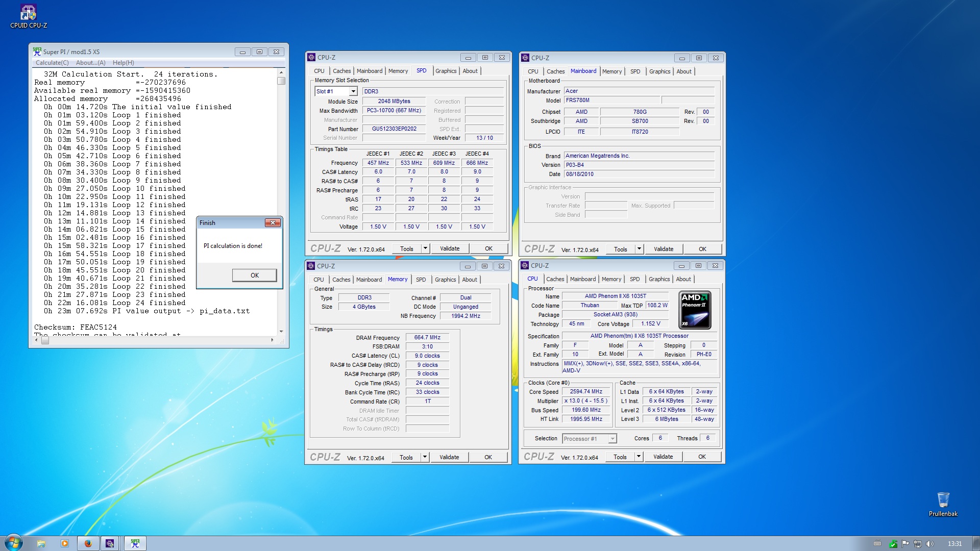This screenshot has width=980, height=551.
Task: Close the Finish dialog with the red X
Action: 273,223
